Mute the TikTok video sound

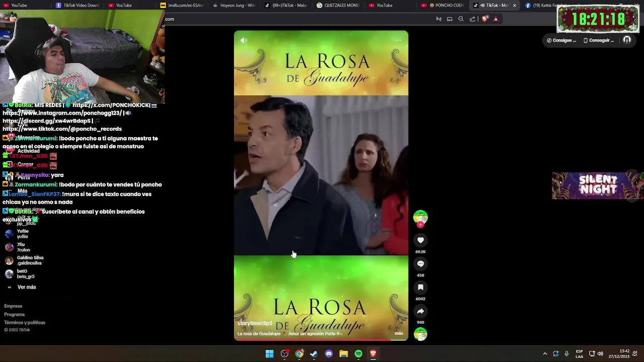pos(244,40)
